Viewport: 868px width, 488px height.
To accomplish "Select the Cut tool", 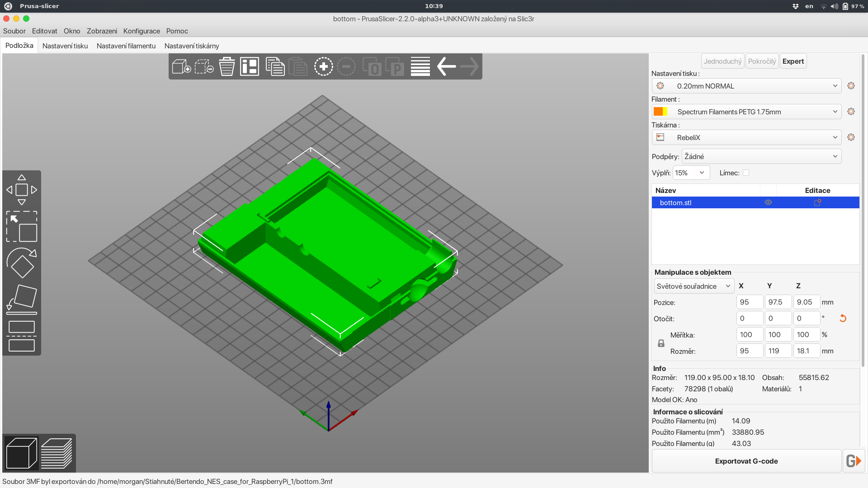I will [x=21, y=336].
